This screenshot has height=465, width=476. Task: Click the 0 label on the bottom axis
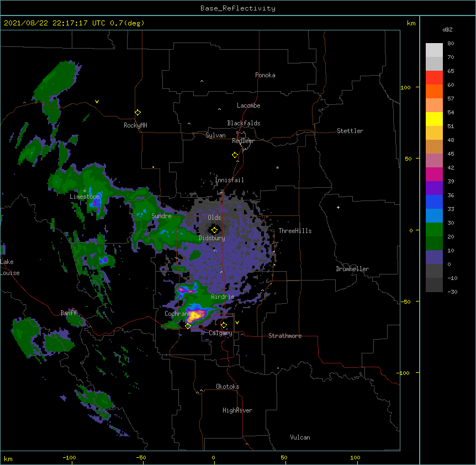click(x=213, y=457)
